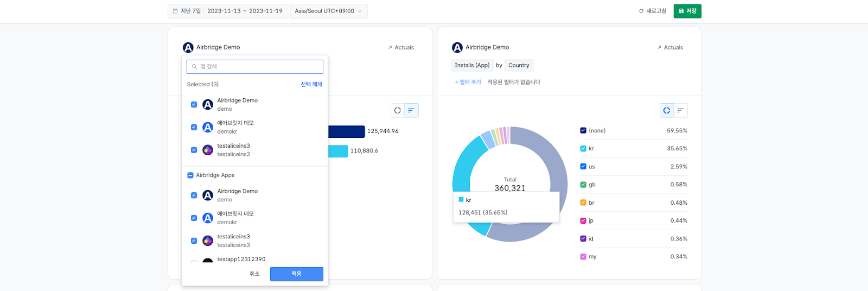Screen dimensions: 868x291
Task: Switch left chart to bar view icon
Action: tap(411, 110)
